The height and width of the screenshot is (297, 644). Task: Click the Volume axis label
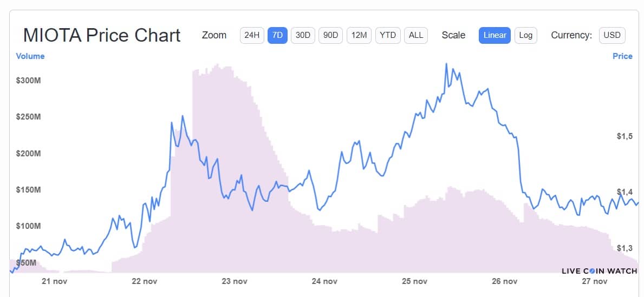(30, 56)
